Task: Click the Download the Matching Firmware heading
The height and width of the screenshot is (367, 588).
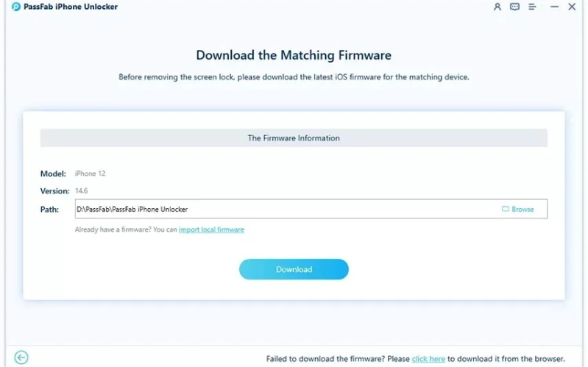Action: click(294, 55)
